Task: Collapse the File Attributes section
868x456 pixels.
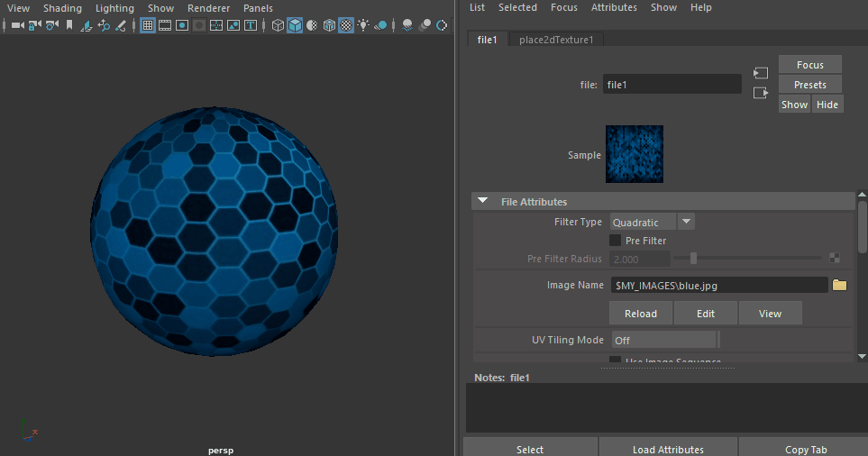Action: [x=483, y=201]
